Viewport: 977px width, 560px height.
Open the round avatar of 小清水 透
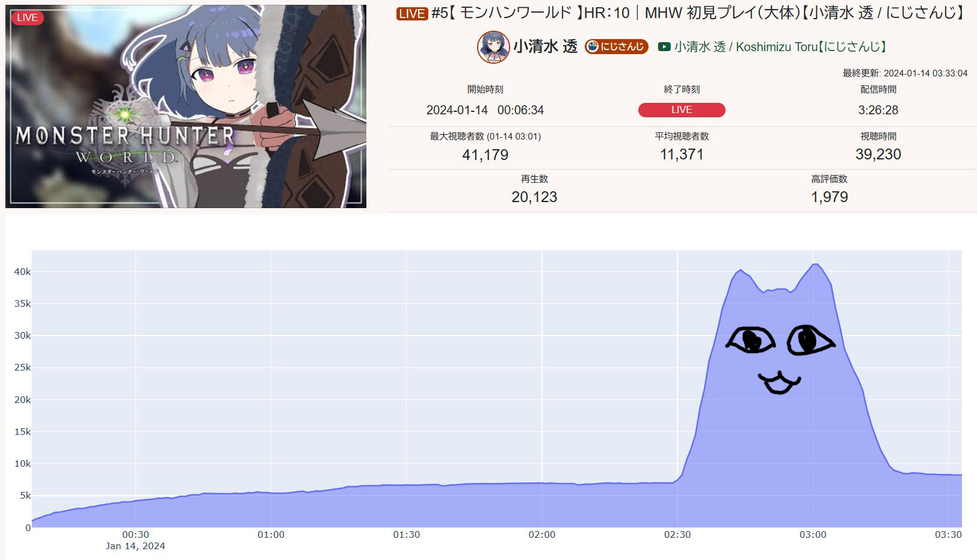(493, 47)
